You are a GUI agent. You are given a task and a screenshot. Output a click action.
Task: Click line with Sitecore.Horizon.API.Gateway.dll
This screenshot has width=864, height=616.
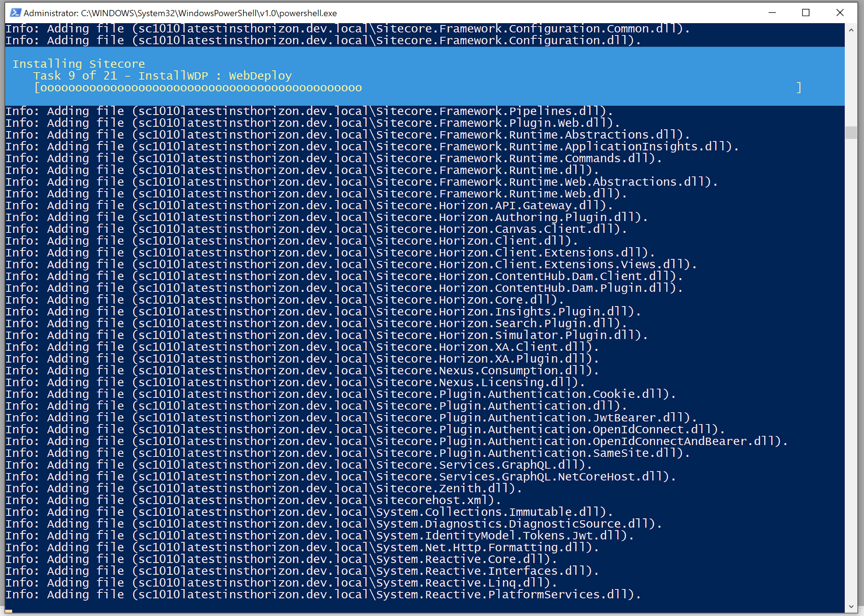(x=309, y=206)
